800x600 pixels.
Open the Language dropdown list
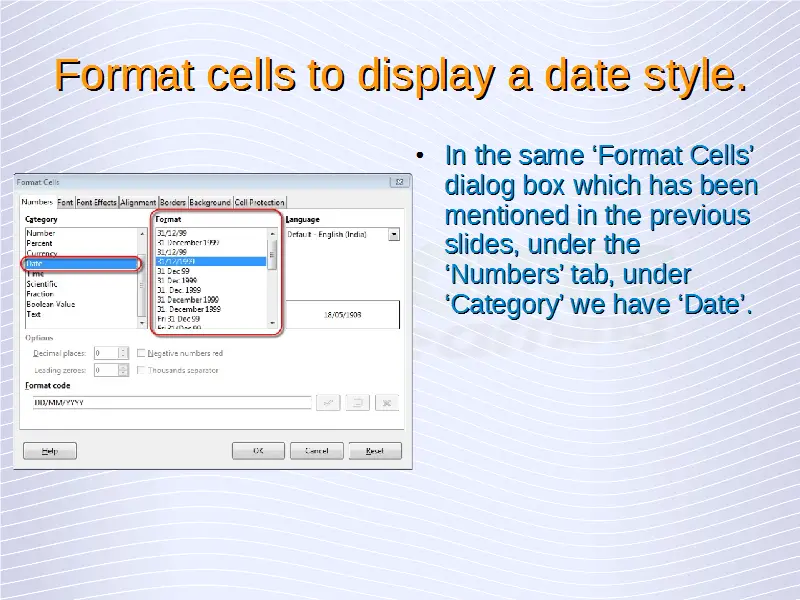[394, 234]
